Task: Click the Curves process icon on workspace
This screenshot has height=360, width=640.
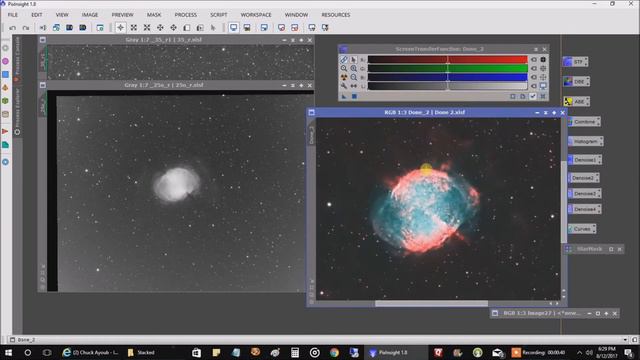Action: click(x=582, y=229)
